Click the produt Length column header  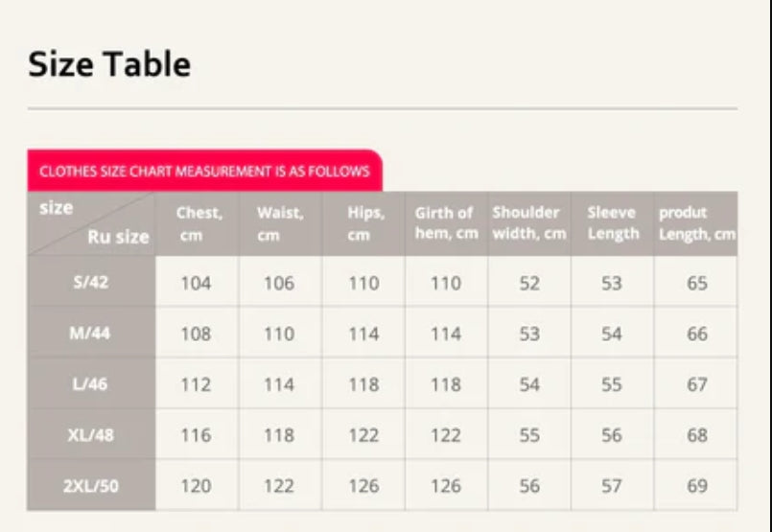(696, 224)
